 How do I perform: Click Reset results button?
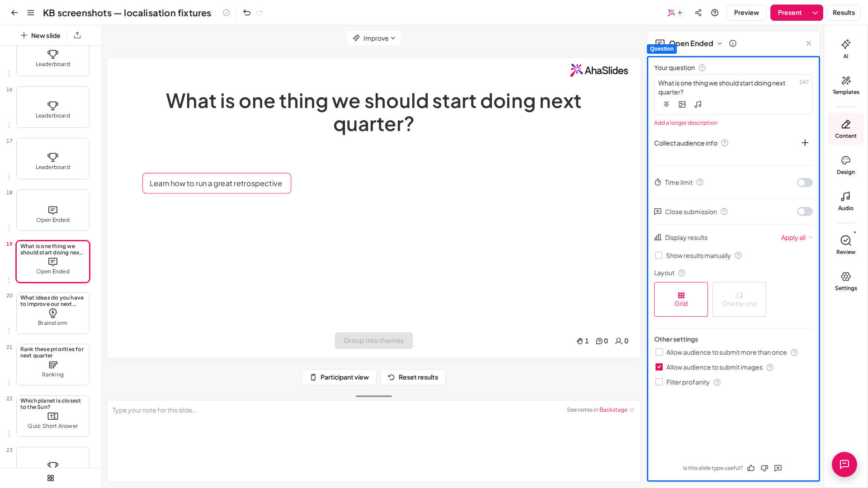[413, 377]
